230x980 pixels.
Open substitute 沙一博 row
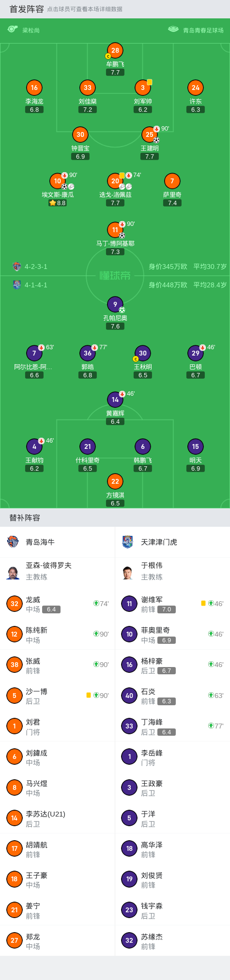point(57,696)
